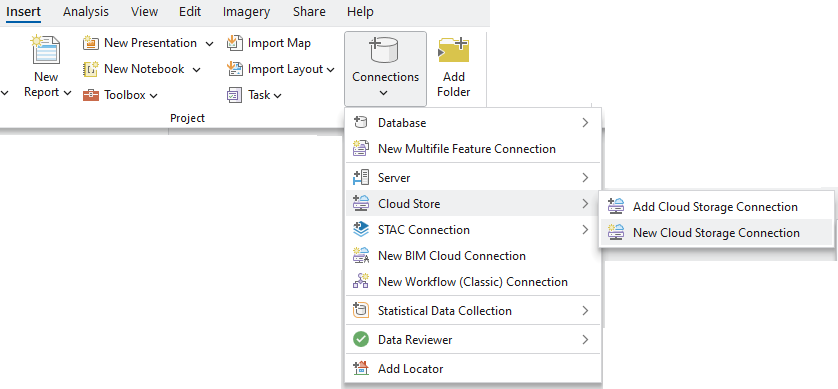Click the Add Folder label
This screenshot has width=838, height=389.
coord(454,84)
